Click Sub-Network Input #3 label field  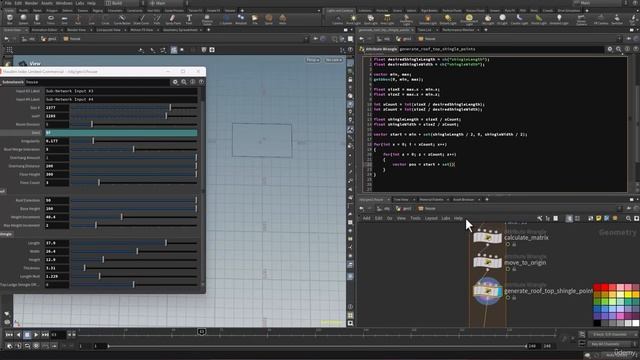pyautogui.click(x=121, y=91)
